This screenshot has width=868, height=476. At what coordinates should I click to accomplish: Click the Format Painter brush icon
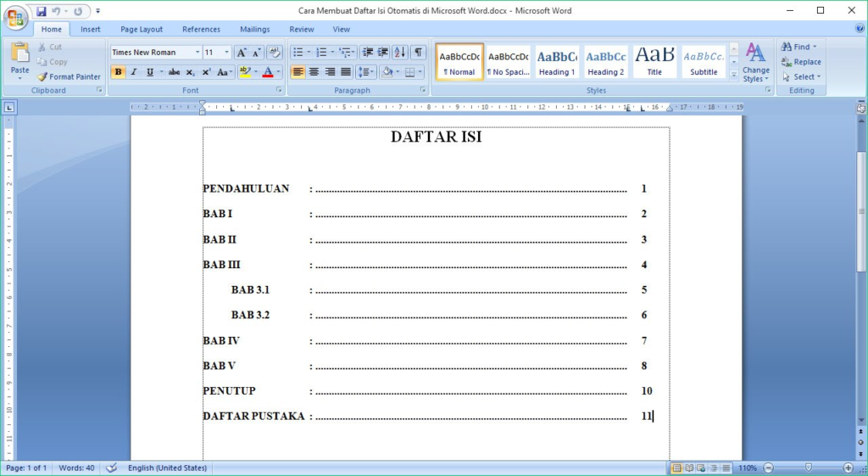(x=42, y=76)
